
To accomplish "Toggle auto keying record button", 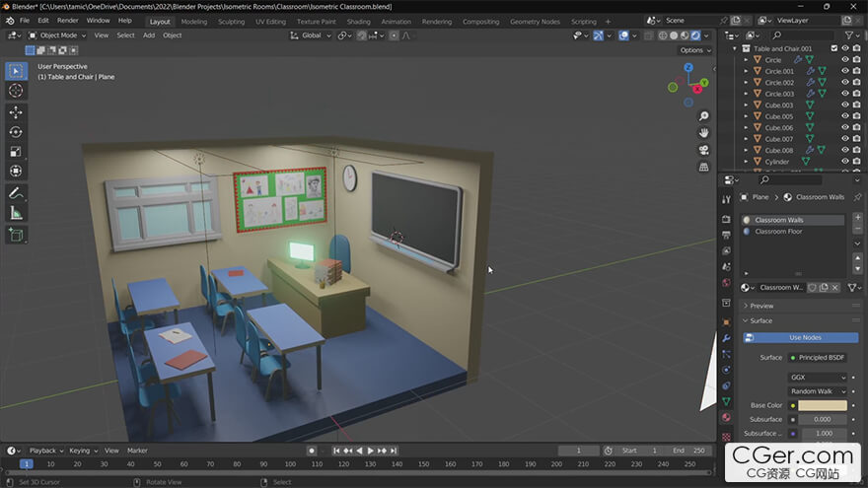I will click(x=312, y=451).
